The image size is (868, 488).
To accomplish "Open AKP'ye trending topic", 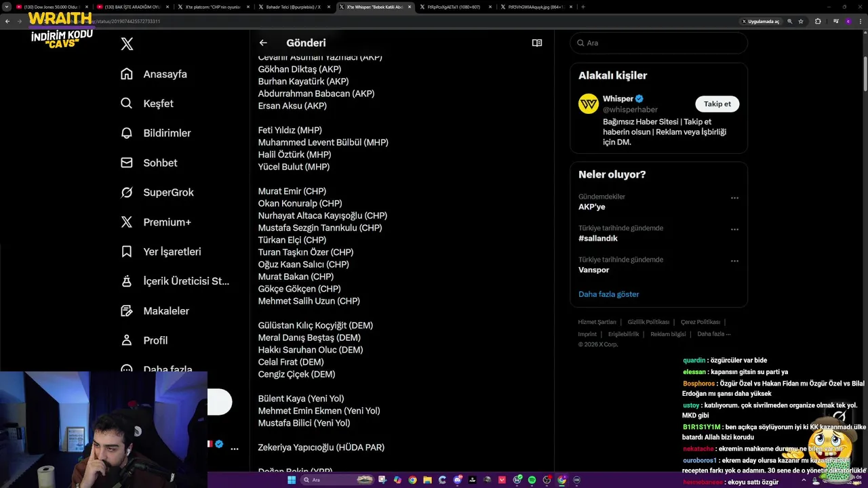I will [591, 207].
